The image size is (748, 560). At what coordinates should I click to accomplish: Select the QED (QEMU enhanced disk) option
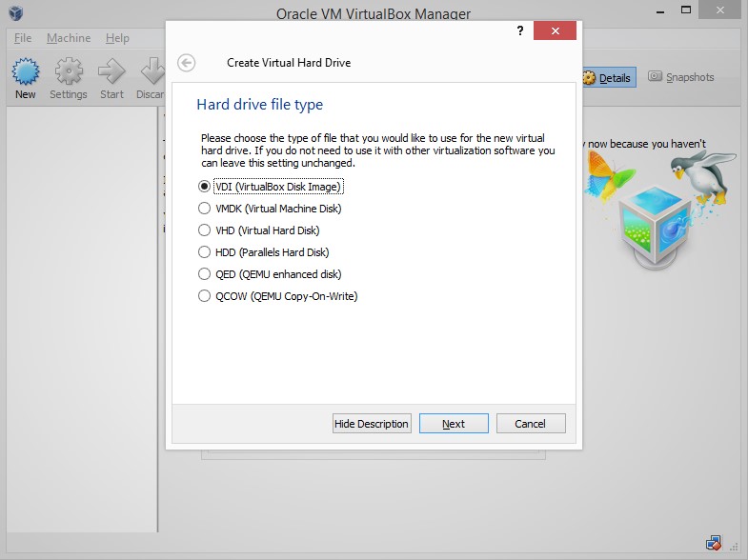point(270,274)
